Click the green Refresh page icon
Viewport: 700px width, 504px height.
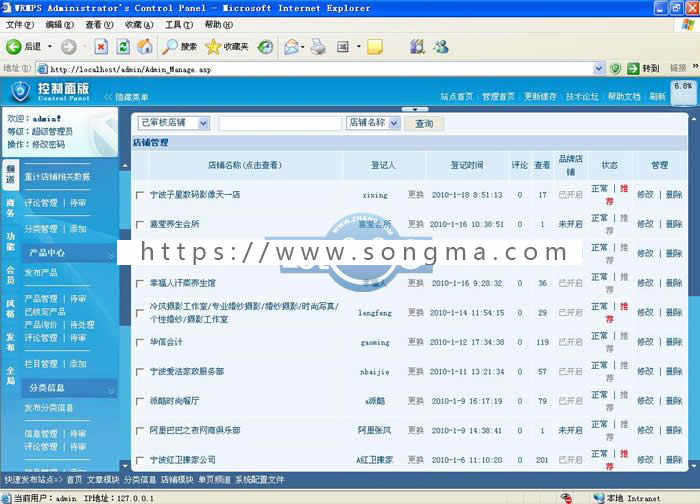[x=123, y=46]
